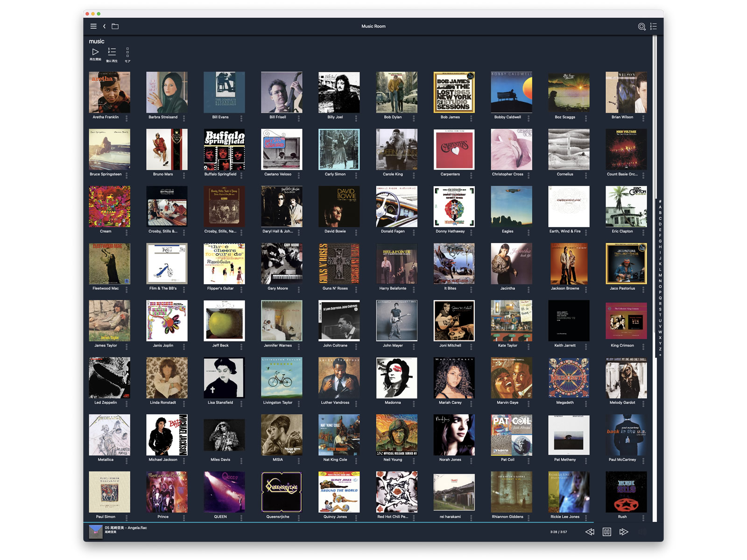This screenshot has width=747, height=560.
Task: Open options dots next to Madonna
Action: click(414, 403)
